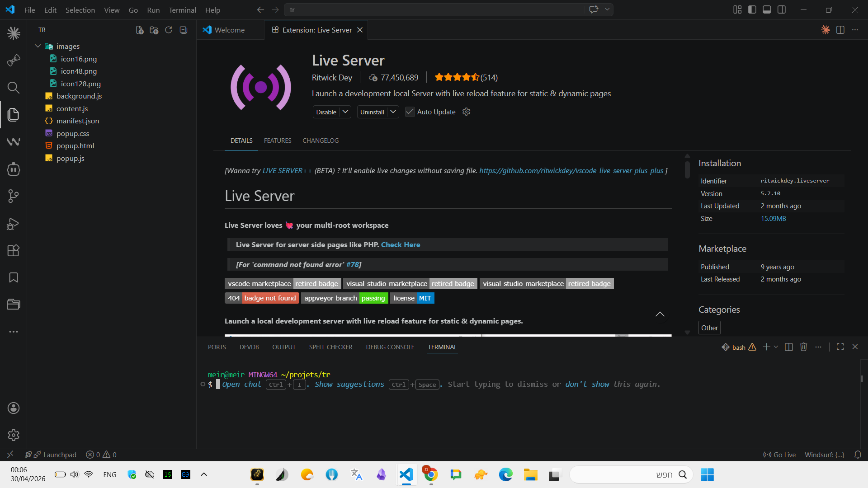The height and width of the screenshot is (488, 868).
Task: Toggle the bottom panel layout button
Action: pos(767,10)
